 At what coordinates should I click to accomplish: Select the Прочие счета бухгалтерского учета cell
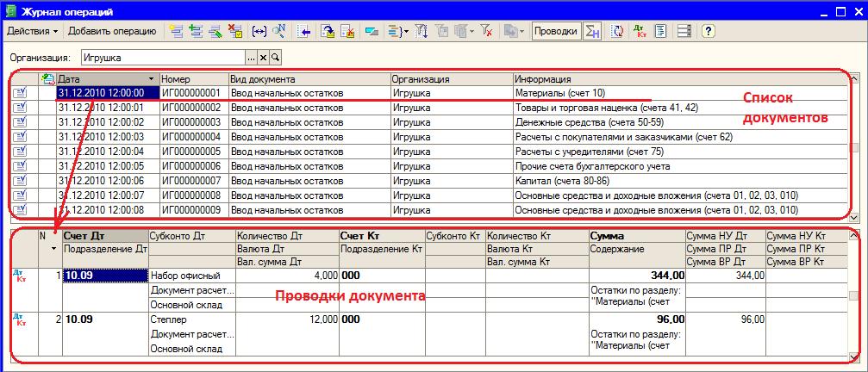[681, 166]
